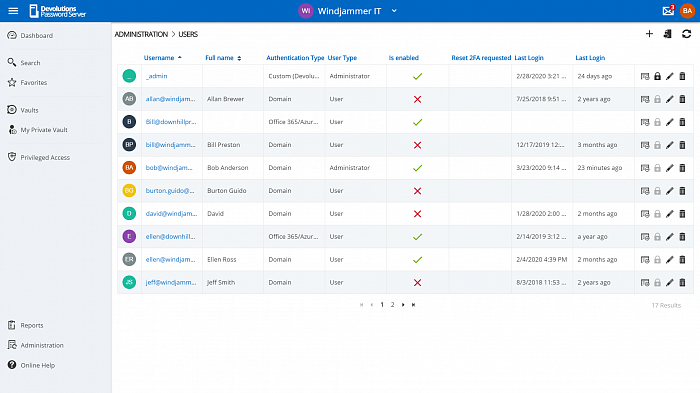The image size is (700, 393).
Task: Click the lock icon for _admin
Action: pyautogui.click(x=657, y=76)
